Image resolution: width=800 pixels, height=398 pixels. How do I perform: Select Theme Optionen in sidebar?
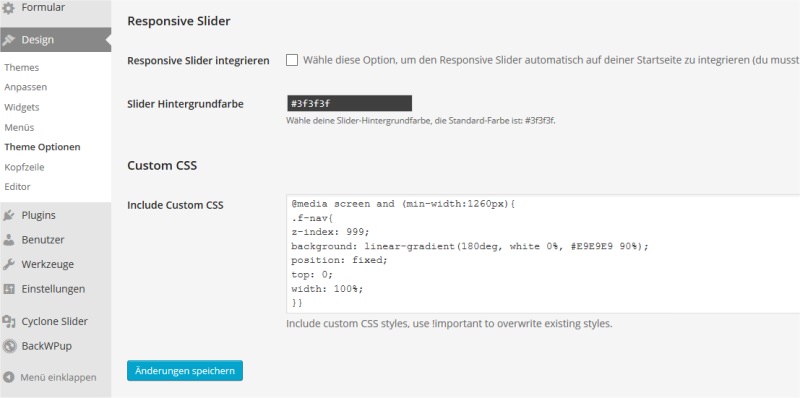point(42,147)
